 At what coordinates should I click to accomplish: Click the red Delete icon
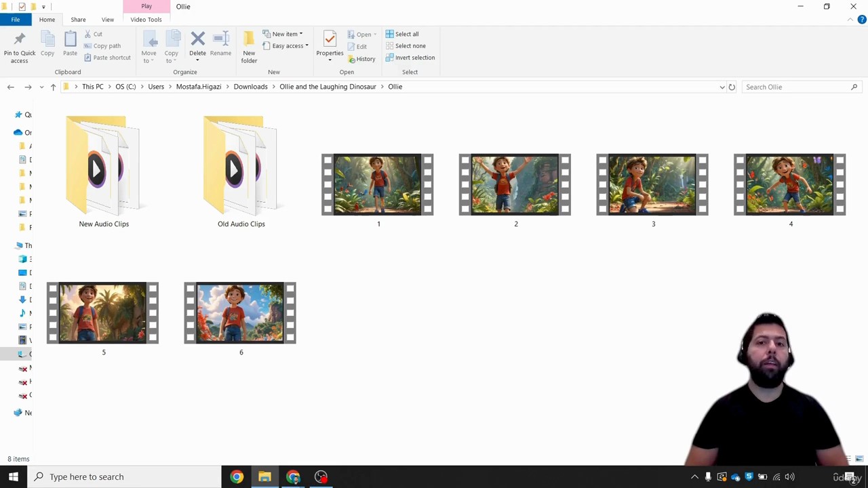tap(197, 39)
